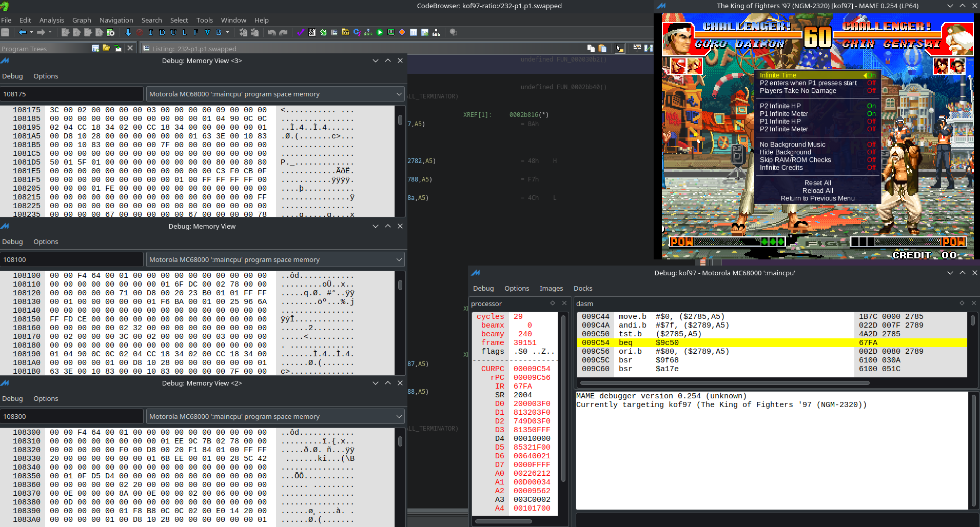Open the Decompiler (Cf icon)
Viewport: 980px width, 527px height.
(357, 32)
